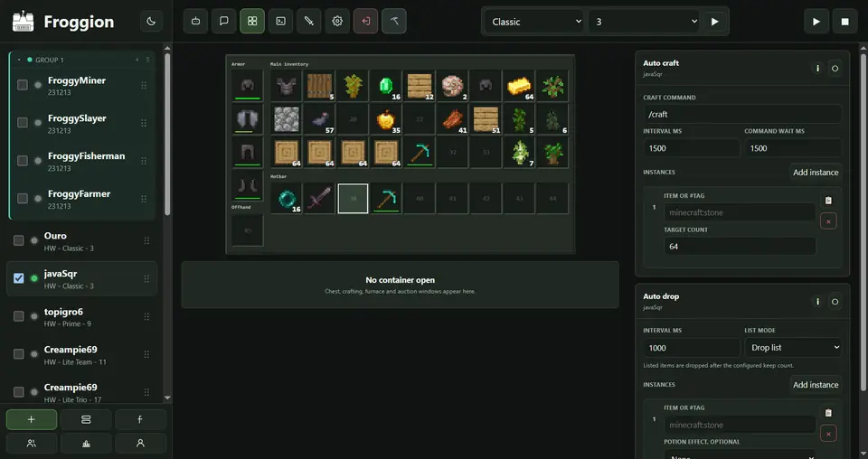The image size is (868, 459).
Task: Click the Auto craft item or tag field
Action: [740, 212]
